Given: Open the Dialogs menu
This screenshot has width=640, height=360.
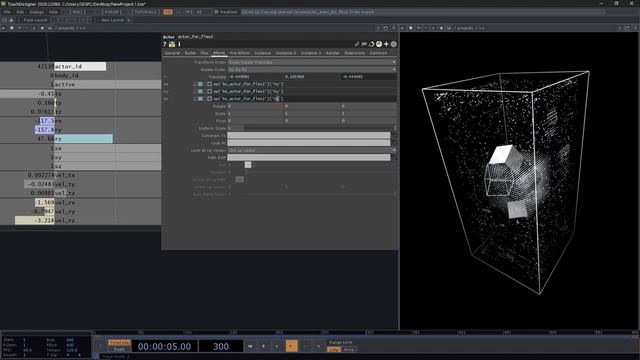Looking at the screenshot, I should tap(36, 12).
